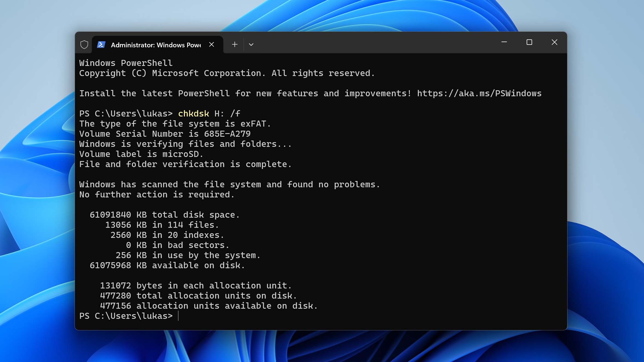Click the Microsoft Corporation copyright line
Image resolution: width=644 pixels, height=362 pixels.
point(227,73)
